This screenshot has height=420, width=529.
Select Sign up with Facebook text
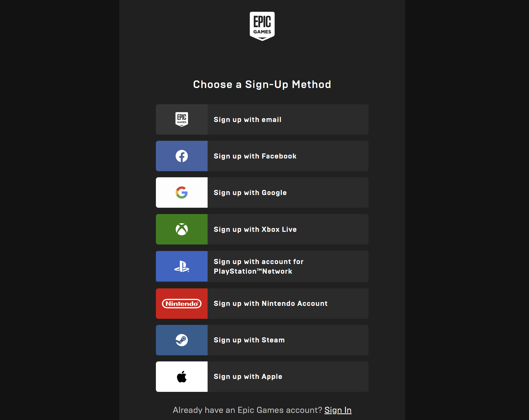(255, 156)
